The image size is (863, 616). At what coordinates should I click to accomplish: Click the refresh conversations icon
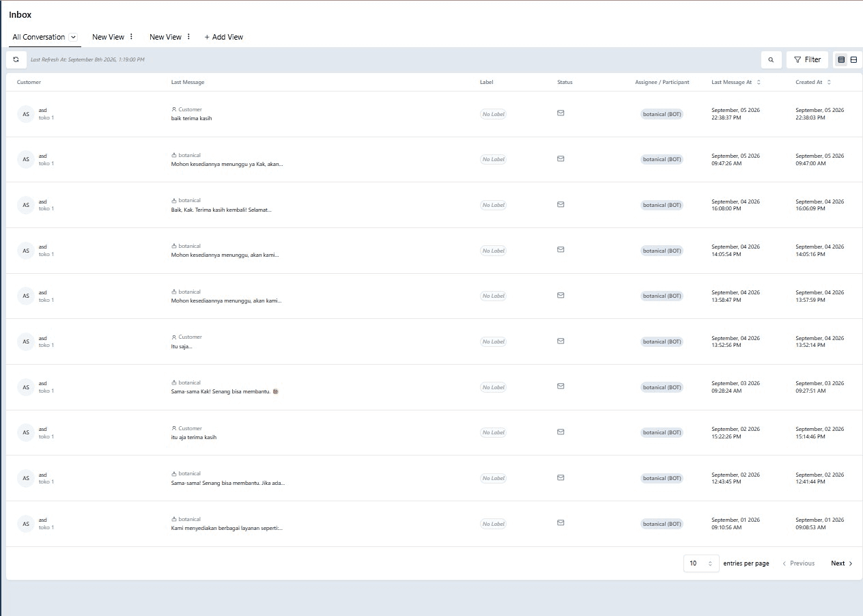[16, 59]
